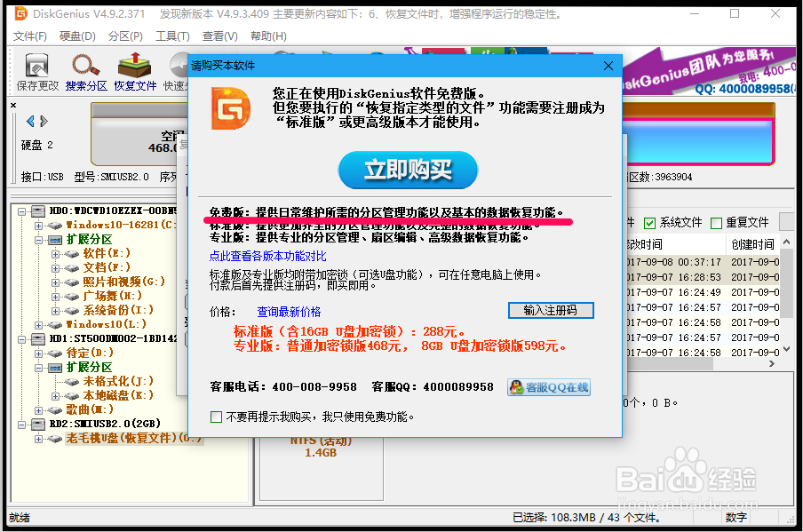Click the 未格式化(J:) partition icon

coord(72,382)
